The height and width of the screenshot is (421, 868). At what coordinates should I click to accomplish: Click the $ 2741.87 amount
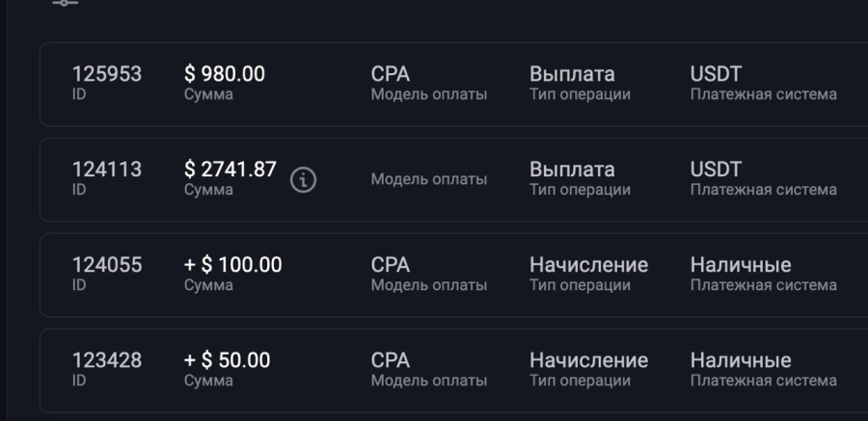coord(231,170)
